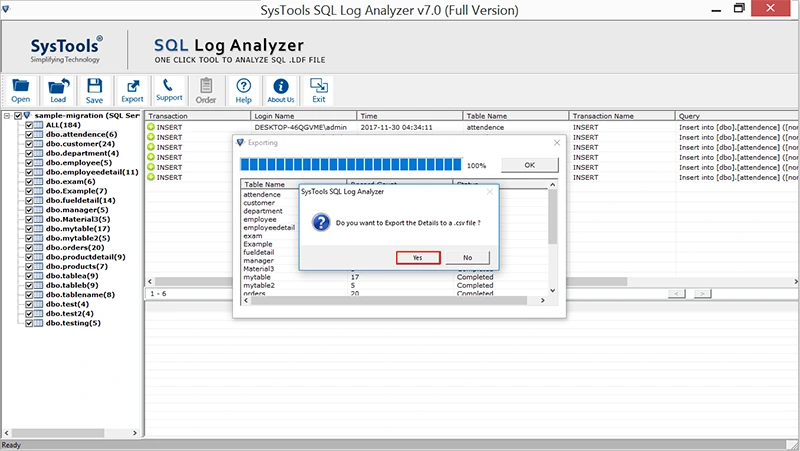Click the green INSERT icon at 04:34:11

tap(151, 127)
